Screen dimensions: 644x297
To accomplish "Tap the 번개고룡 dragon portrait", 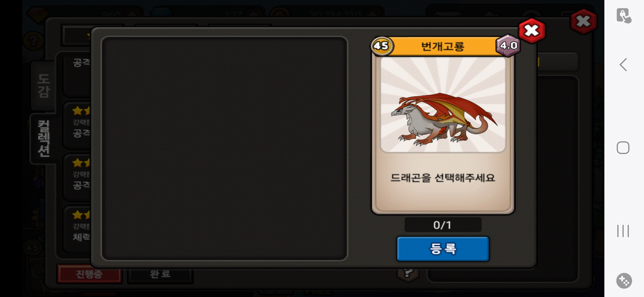I will (x=443, y=105).
